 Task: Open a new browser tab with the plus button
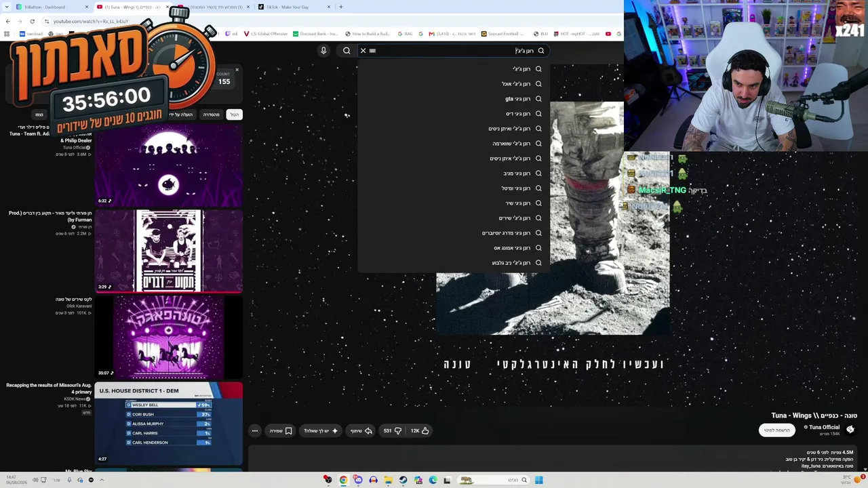(x=341, y=7)
